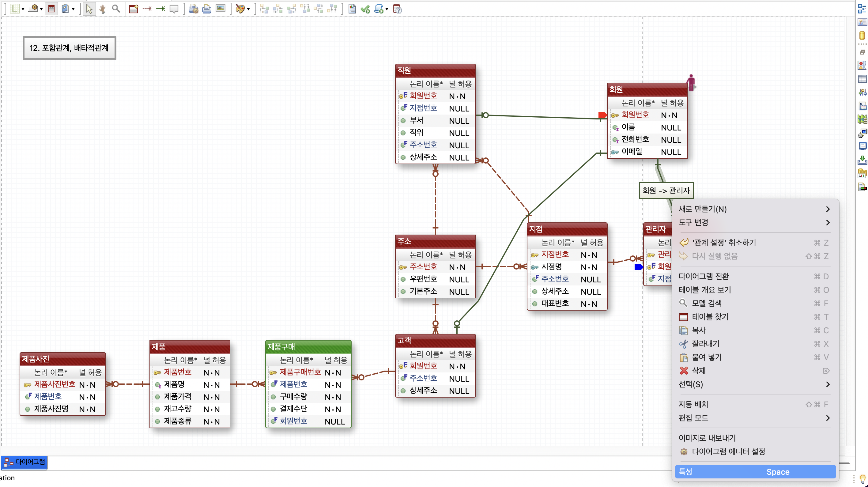Viewport: 868px width, 487px height.
Task: Open the document report icon
Action: (x=352, y=9)
